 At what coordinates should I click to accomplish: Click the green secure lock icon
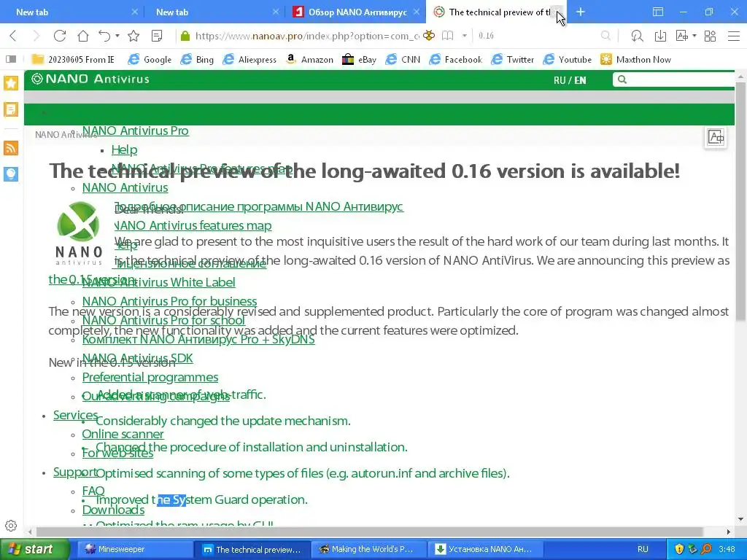click(185, 36)
